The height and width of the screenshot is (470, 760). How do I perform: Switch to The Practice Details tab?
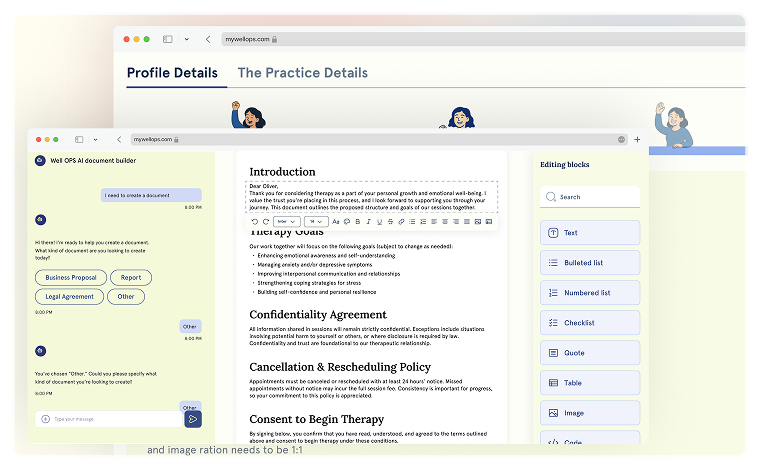point(302,73)
